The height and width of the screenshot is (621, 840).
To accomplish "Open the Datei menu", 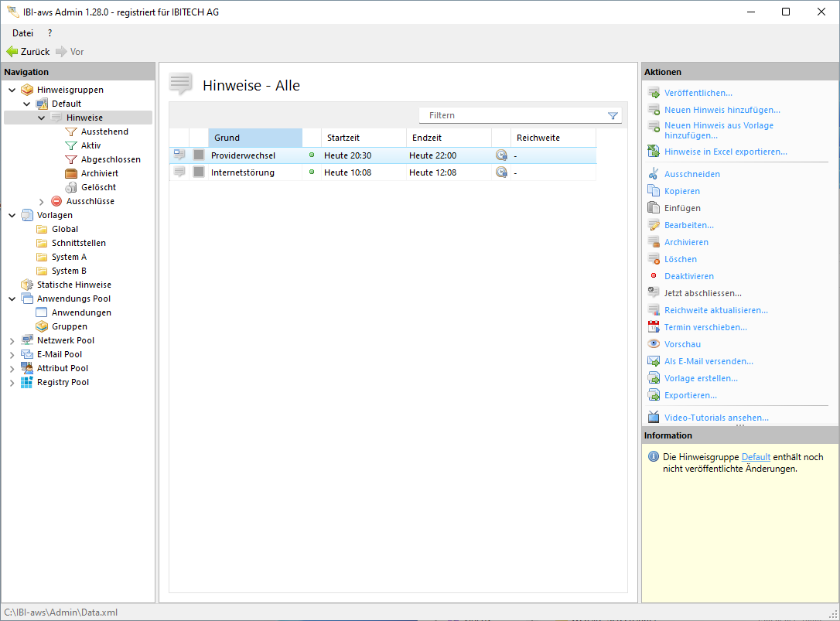I will coord(22,33).
